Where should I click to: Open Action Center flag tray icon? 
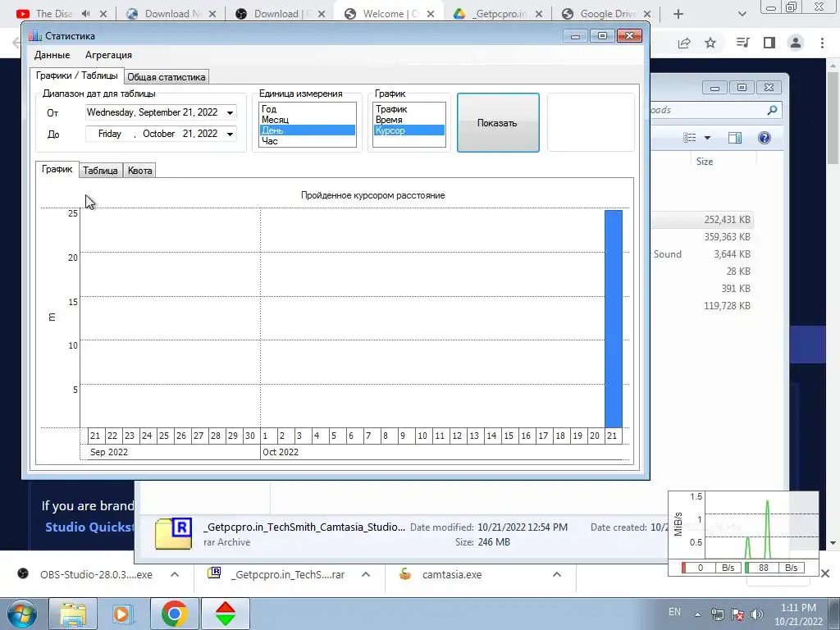737,614
